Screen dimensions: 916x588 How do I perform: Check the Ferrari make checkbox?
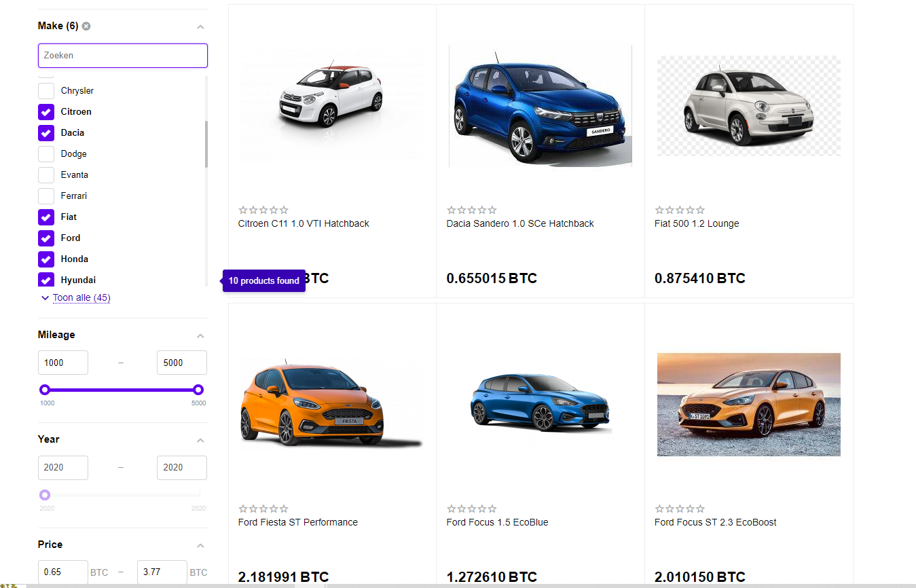(46, 196)
